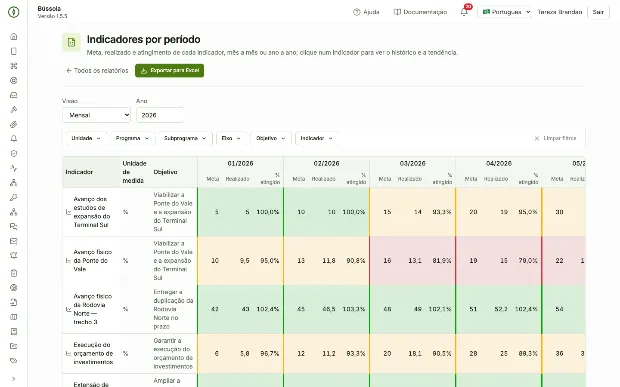Viewport: 620px width, 387px height.
Task: Click the key-shaped icon in the sidebar
Action: coord(13,197)
